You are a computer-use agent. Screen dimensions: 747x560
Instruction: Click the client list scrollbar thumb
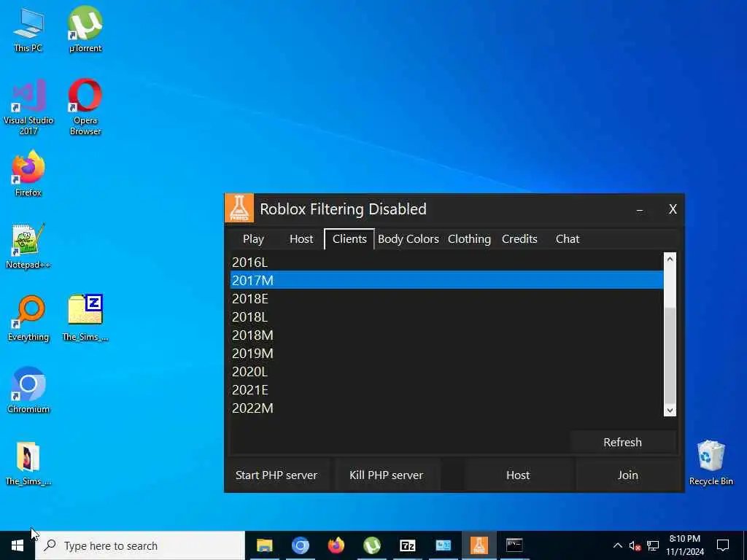670,355
